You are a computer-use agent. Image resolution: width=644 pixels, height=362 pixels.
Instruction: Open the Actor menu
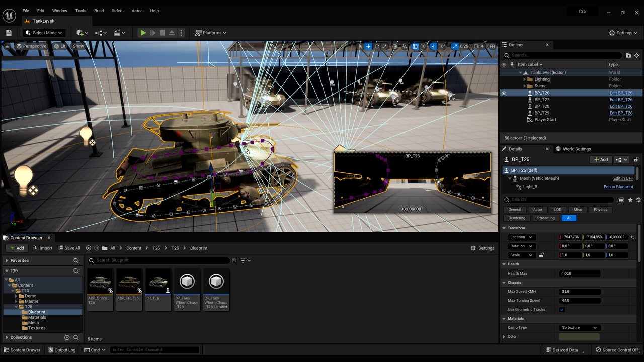click(137, 11)
